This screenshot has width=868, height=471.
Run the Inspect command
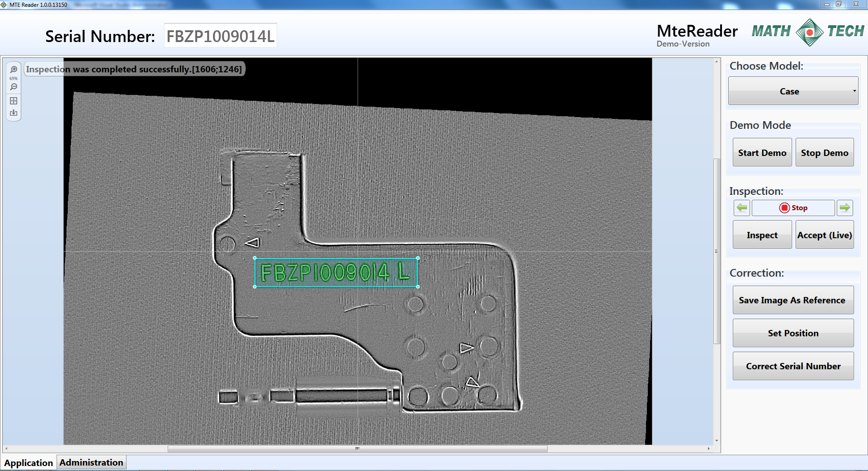762,235
